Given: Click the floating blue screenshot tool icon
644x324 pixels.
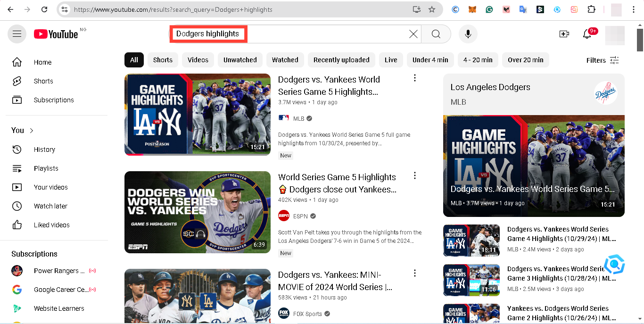Looking at the screenshot, I should [x=614, y=265].
